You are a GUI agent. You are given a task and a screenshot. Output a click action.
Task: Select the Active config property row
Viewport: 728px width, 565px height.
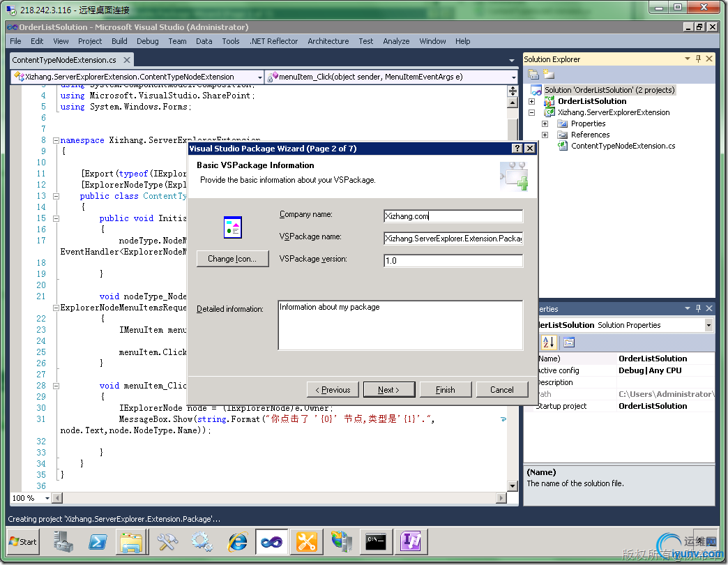[x=626, y=370]
